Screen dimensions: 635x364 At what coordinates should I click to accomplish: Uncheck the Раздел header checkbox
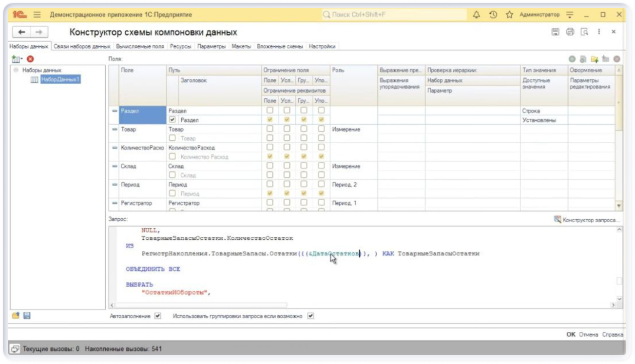[173, 120]
